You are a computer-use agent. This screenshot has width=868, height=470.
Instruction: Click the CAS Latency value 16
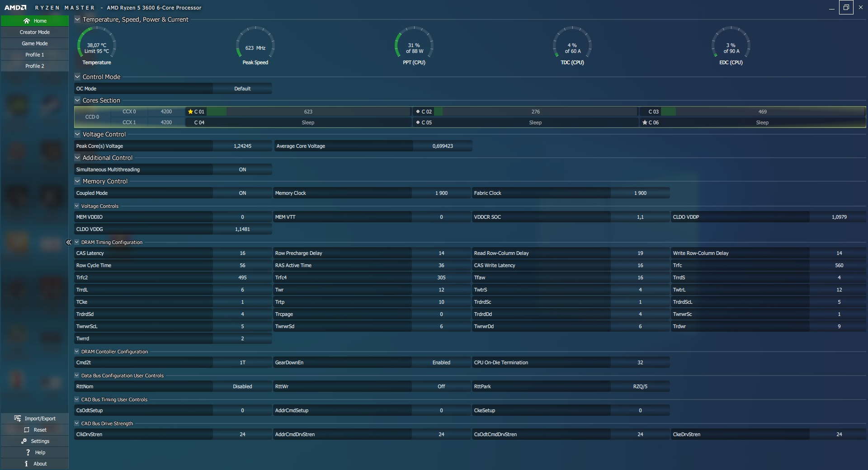tap(242, 253)
